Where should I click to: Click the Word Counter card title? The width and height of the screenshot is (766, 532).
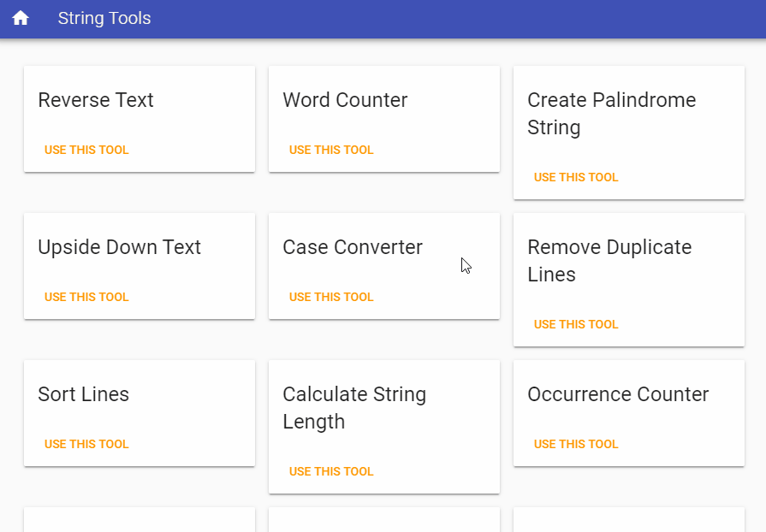345,100
